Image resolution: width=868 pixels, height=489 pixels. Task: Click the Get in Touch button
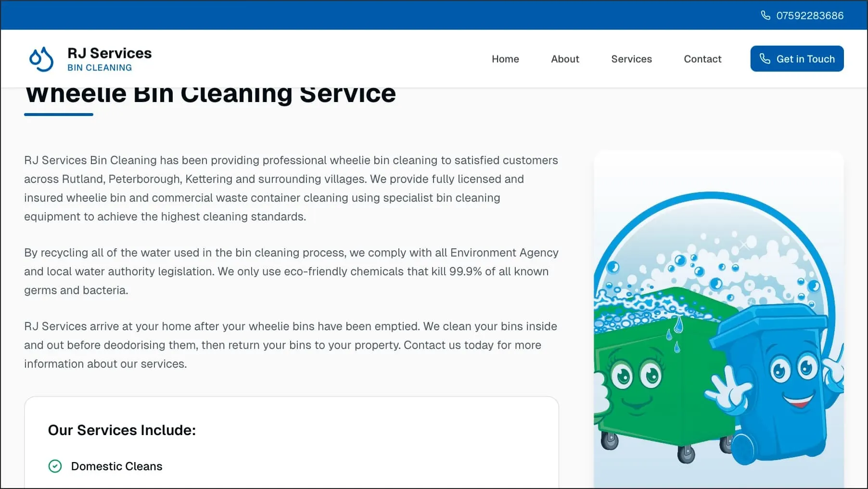coord(797,59)
